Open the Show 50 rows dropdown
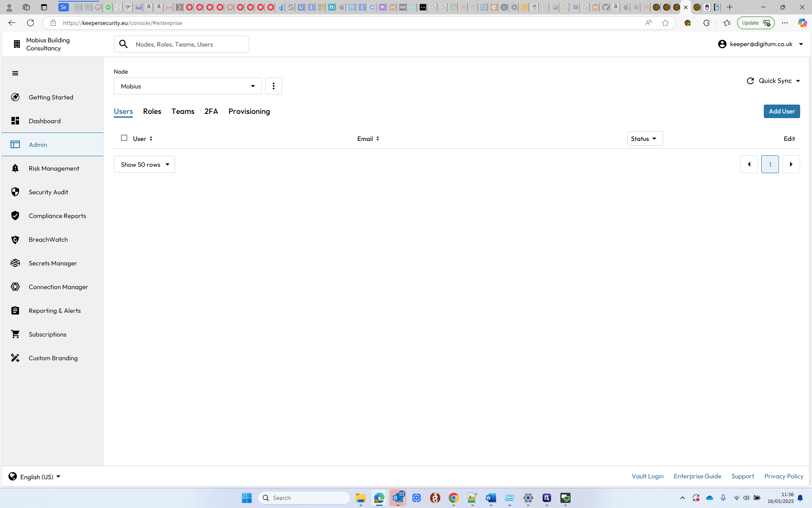The image size is (812, 508). tap(144, 164)
